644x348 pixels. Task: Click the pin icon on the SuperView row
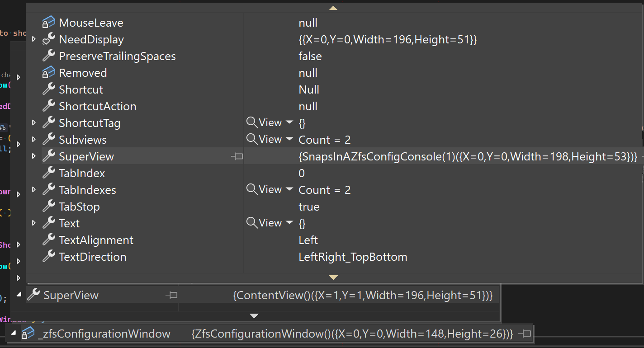point(237,156)
